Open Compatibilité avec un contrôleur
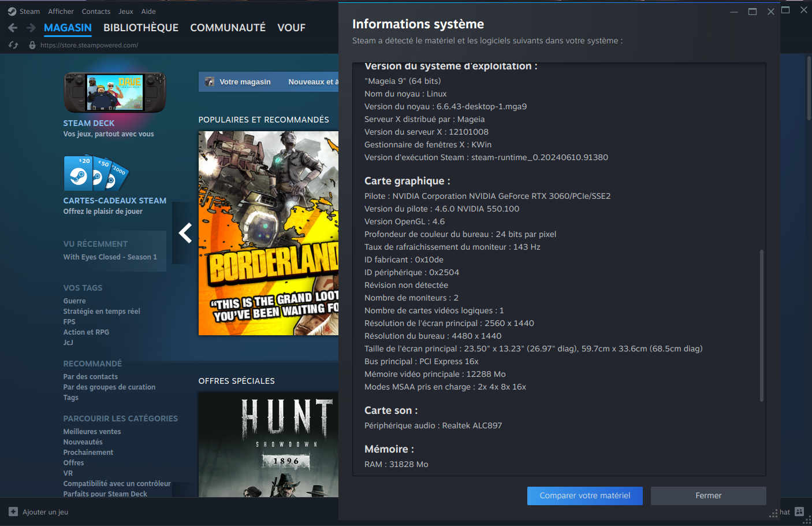 [117, 484]
